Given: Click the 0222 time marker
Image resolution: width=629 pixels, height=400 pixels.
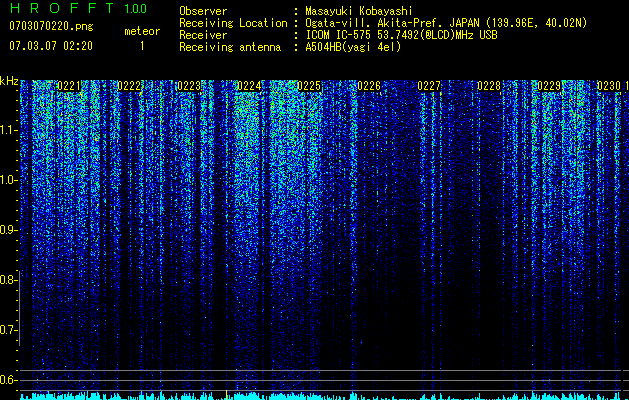Looking at the screenshot, I should [x=129, y=86].
